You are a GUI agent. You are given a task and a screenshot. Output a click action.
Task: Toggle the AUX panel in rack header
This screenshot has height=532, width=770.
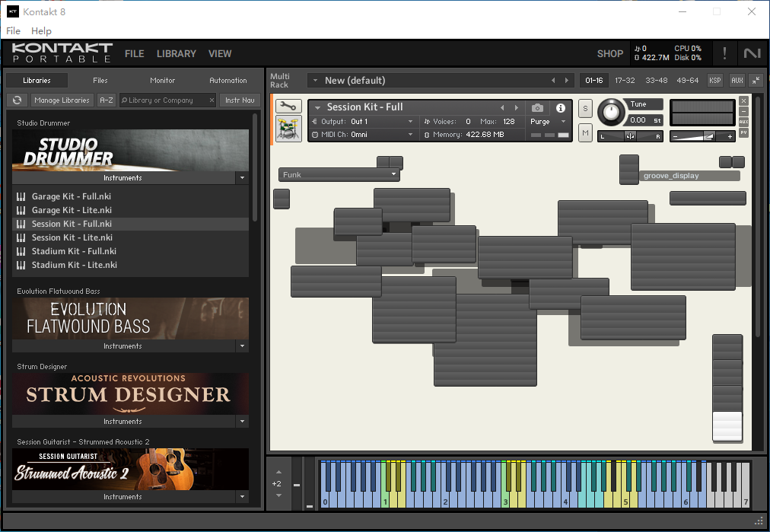point(737,80)
